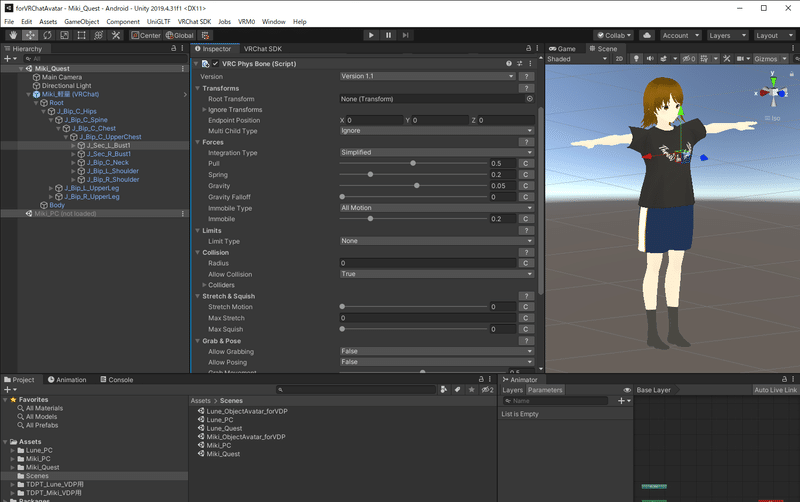Open Unity cloud services icon
800x502 pixels.
pyautogui.click(x=647, y=35)
